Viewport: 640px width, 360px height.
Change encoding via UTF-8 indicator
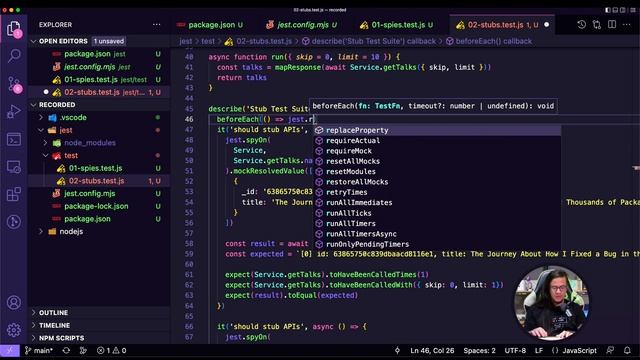point(515,350)
